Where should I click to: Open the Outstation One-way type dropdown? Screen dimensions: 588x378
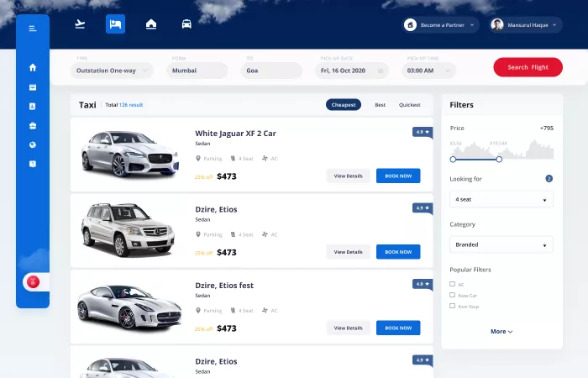[x=112, y=71]
